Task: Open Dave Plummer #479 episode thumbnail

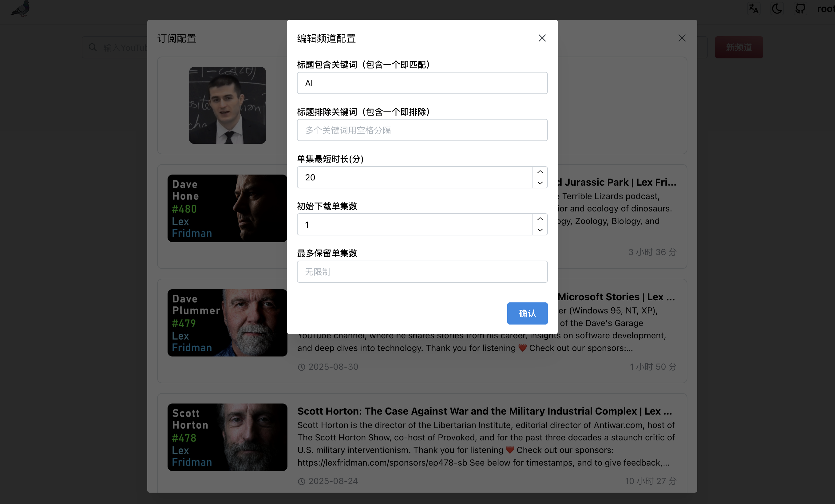Action: [228, 323]
